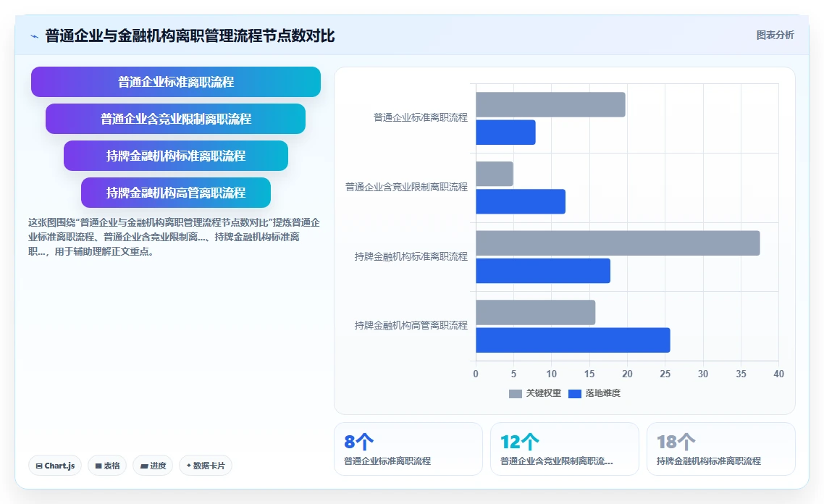The height and width of the screenshot is (504, 824).
Task: Click the lightning icon beside the title
Action: [x=35, y=36]
